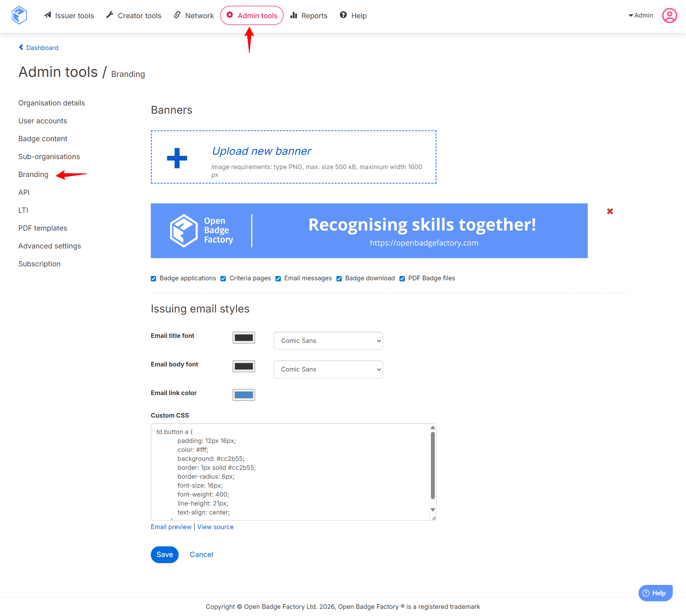
Task: Click the Open Badge Factory logo icon
Action: click(19, 15)
